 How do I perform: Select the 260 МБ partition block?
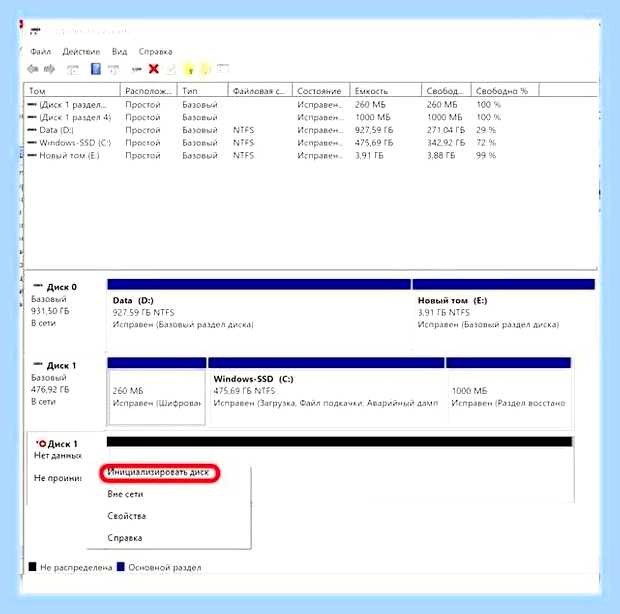point(157,391)
